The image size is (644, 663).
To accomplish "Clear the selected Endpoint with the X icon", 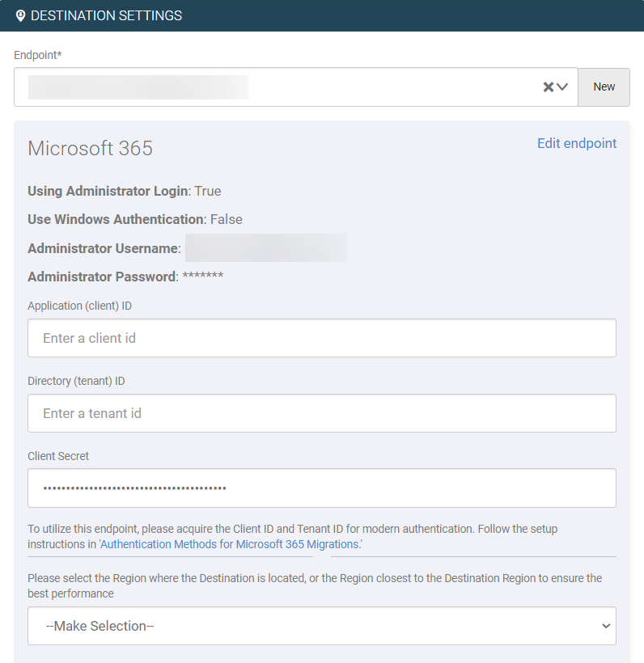I will pos(548,87).
